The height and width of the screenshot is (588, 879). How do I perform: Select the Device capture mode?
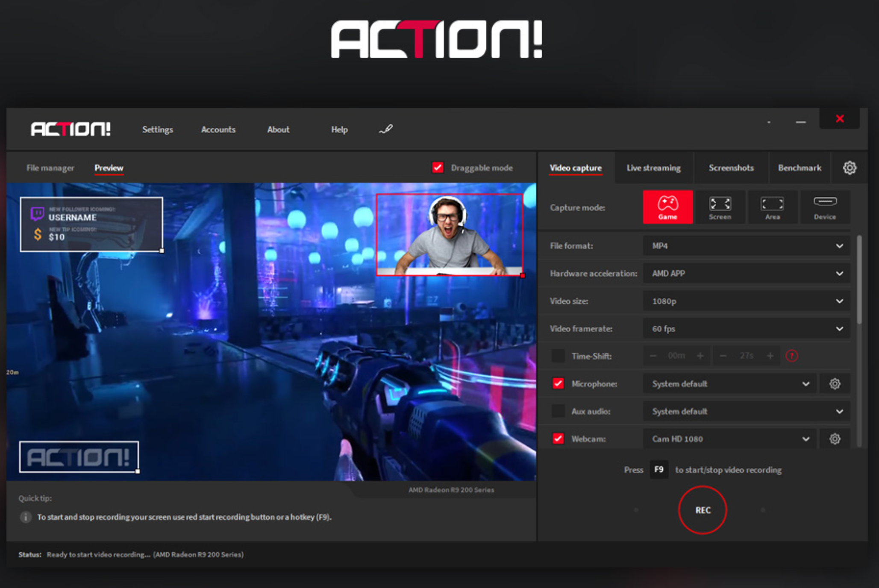(825, 207)
